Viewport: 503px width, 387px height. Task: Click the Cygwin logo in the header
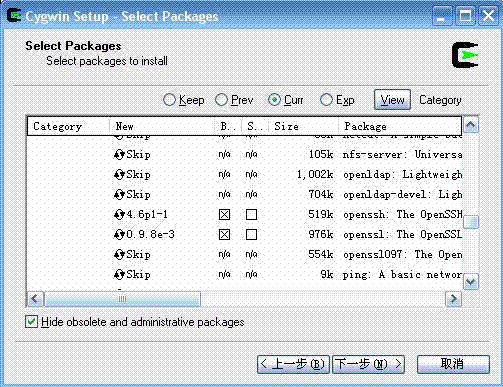[x=465, y=55]
